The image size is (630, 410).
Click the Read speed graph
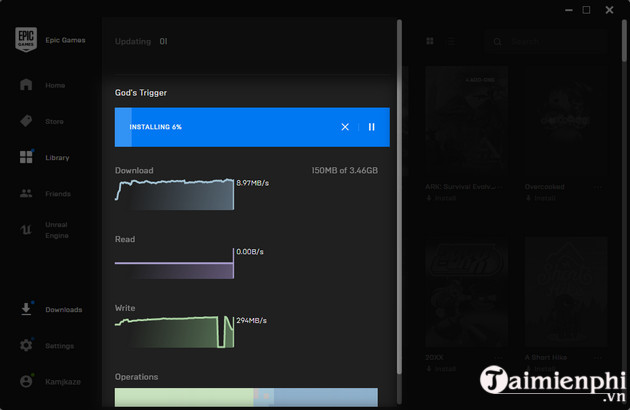click(174, 263)
